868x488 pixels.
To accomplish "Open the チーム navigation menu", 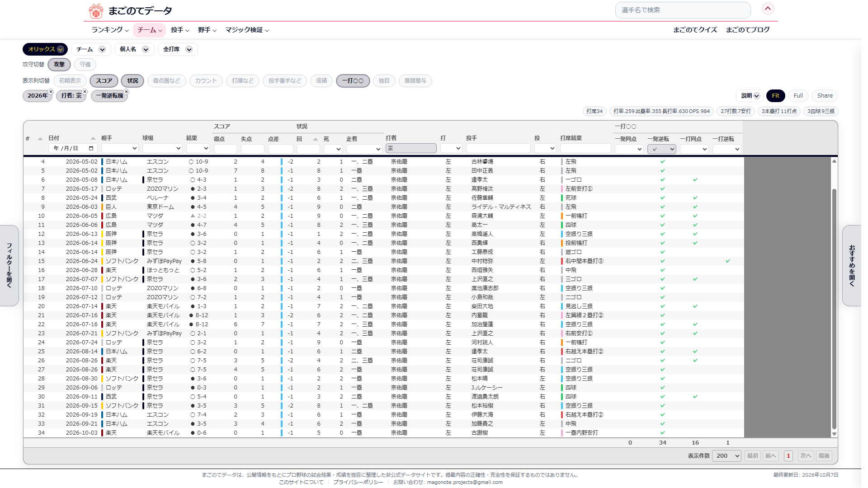I will click(149, 30).
